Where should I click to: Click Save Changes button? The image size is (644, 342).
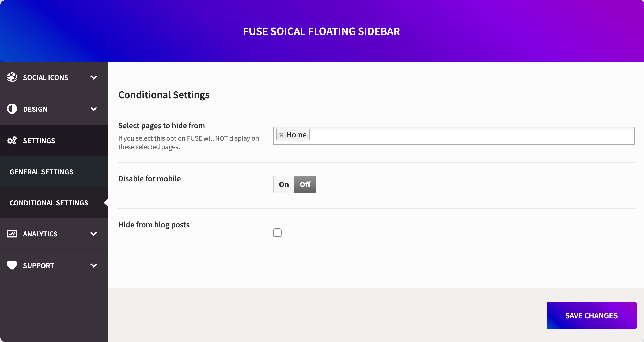click(591, 315)
